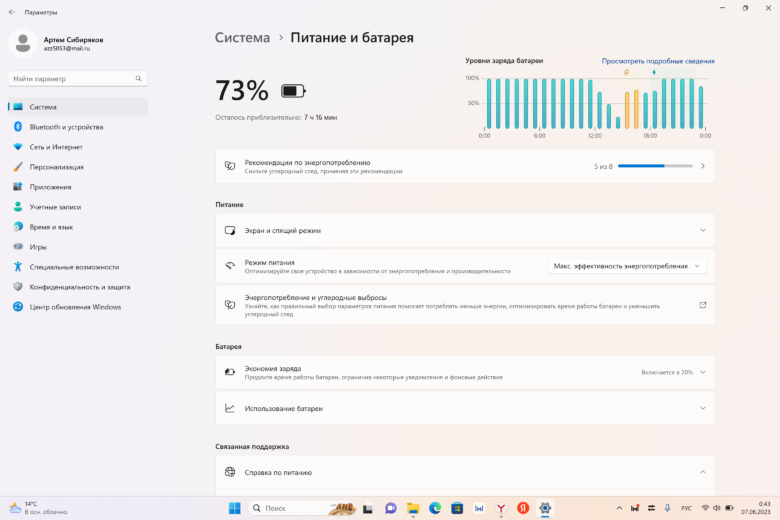Click the Справка по питанию globe icon
This screenshot has width=780, height=520.
pyautogui.click(x=230, y=472)
